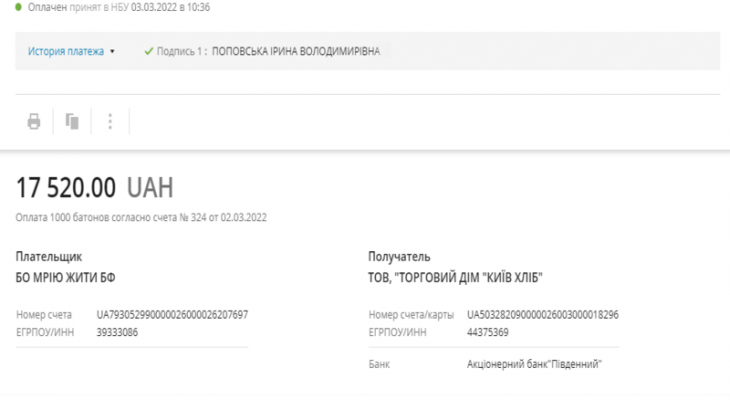Select signer name ПОПОВСЬКА ІРИНА ВОЛОДИМИРІВНА
The width and height of the screenshot is (730, 400).
296,51
